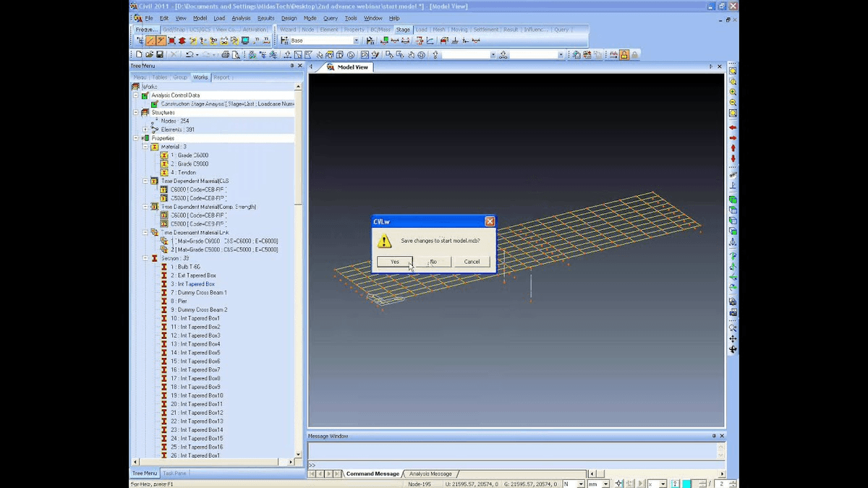The width and height of the screenshot is (868, 488).
Task: Open the Model menu
Action: click(200, 18)
